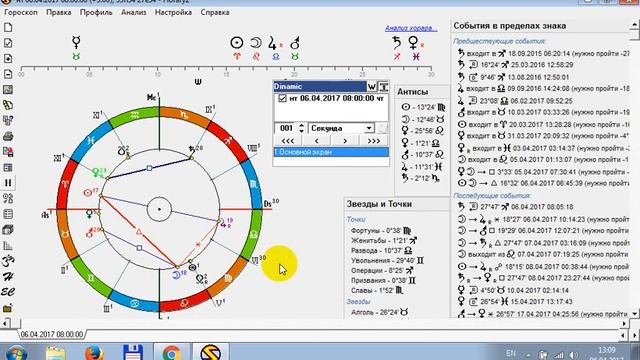Viewport: 640px width, 360px height.
Task: Click the 3D box stack icon
Action: coord(8,230)
